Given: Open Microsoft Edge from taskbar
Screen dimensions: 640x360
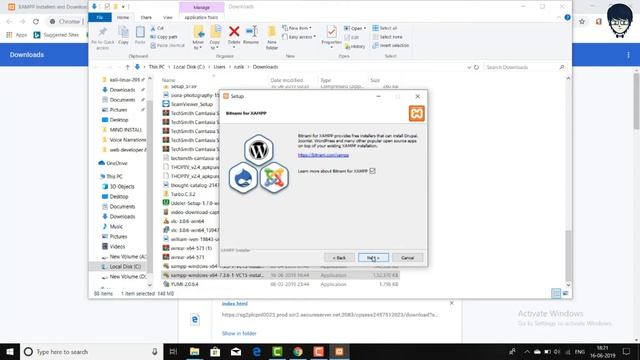Looking at the screenshot, I should pos(256,352).
